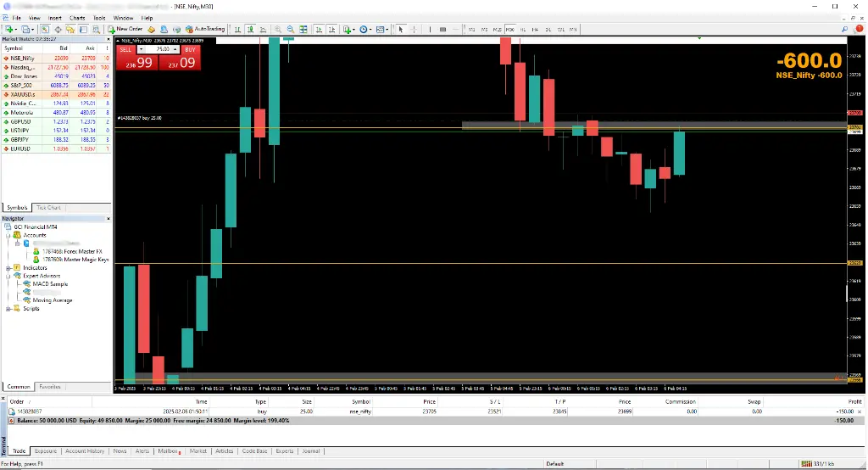The height and width of the screenshot is (470, 868).
Task: Open the search magnifier at top right
Action: [x=845, y=29]
